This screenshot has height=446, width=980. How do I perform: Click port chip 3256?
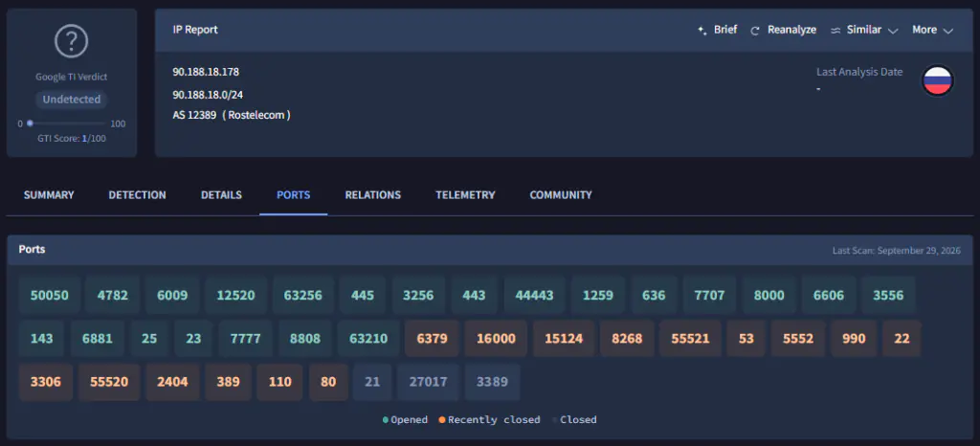[419, 296]
